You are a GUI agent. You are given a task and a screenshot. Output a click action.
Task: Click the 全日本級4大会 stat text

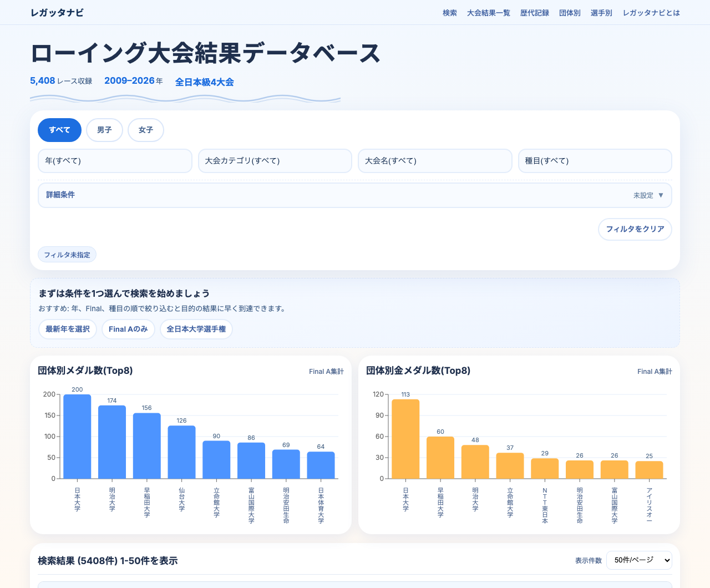click(x=205, y=82)
